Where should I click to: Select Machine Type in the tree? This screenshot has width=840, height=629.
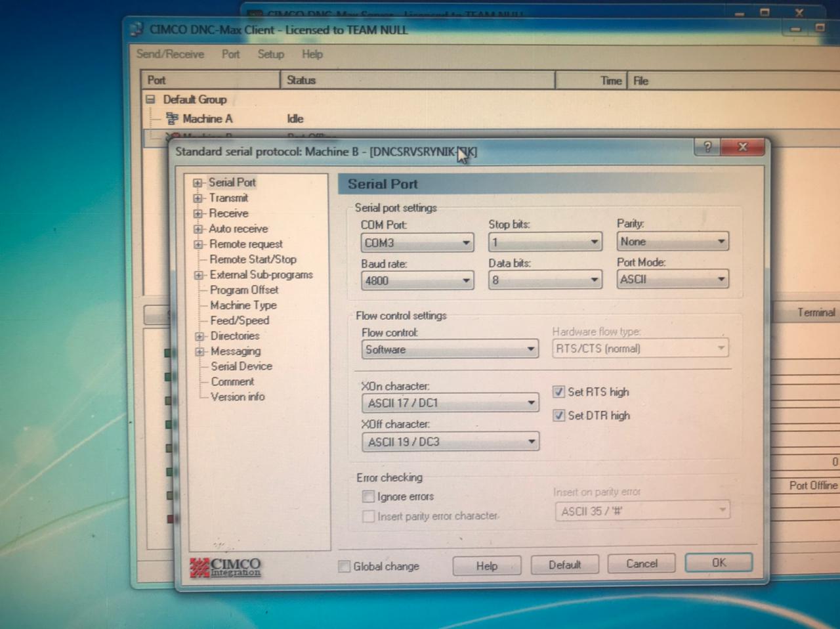pyautogui.click(x=243, y=305)
